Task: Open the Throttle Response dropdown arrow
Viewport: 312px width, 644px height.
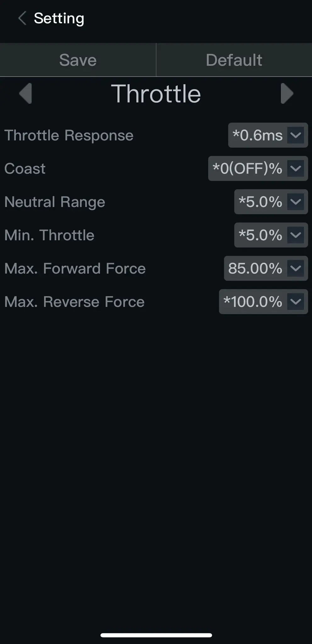Action: [x=296, y=135]
